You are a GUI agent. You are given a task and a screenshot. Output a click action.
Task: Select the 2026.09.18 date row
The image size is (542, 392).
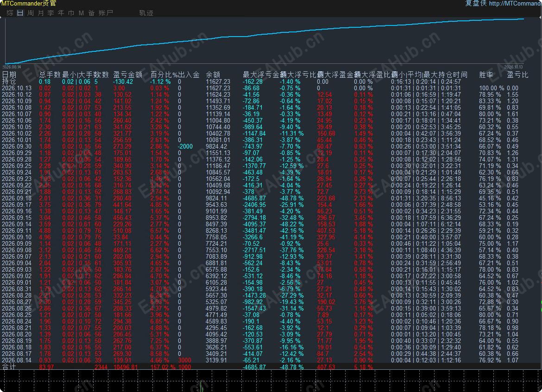point(17,198)
